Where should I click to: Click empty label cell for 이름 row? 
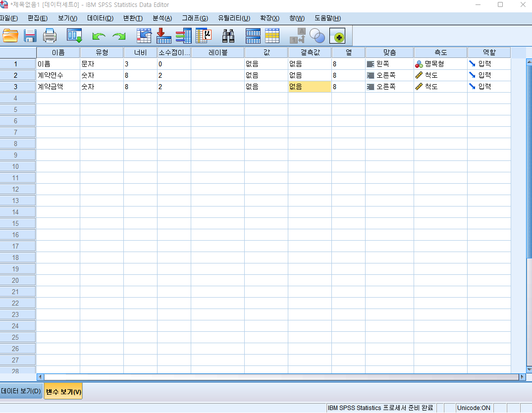coord(217,64)
